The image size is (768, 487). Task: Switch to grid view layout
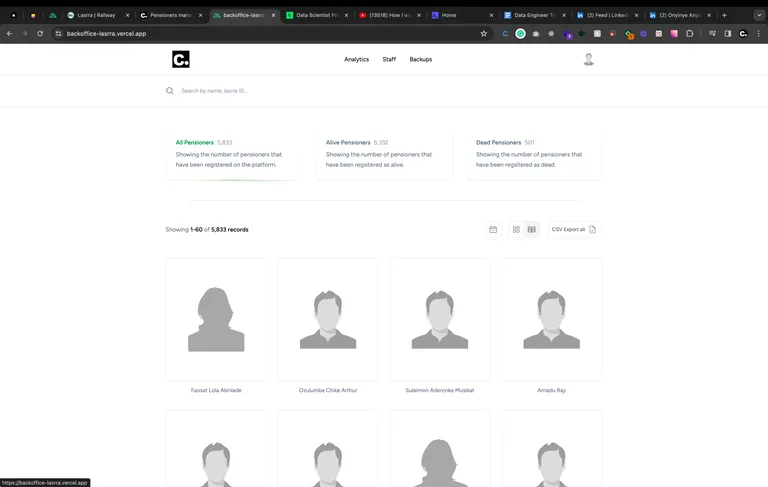(516, 230)
